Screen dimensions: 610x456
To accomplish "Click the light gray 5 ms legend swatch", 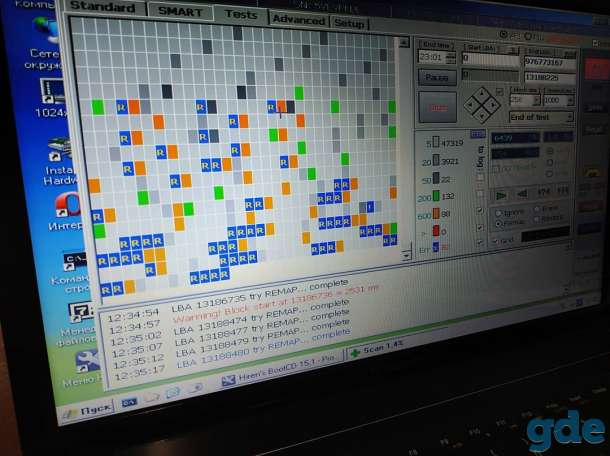I will (436, 142).
